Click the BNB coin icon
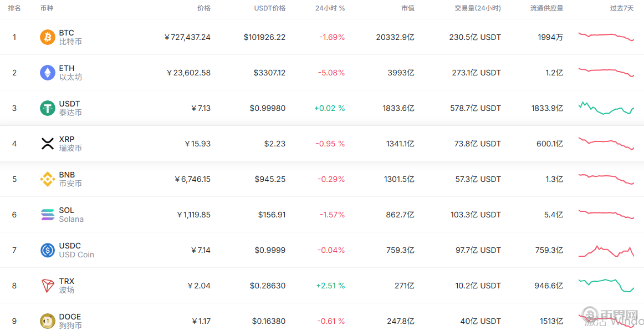Image resolution: width=644 pixels, height=330 pixels. click(x=48, y=179)
